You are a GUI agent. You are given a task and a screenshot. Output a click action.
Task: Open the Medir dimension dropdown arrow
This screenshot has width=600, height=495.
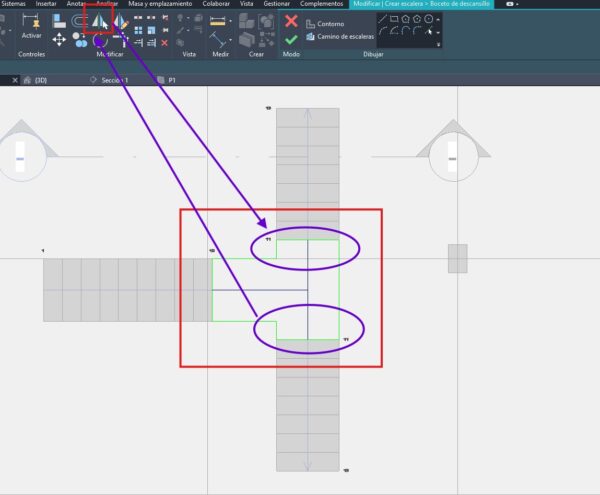(x=230, y=21)
